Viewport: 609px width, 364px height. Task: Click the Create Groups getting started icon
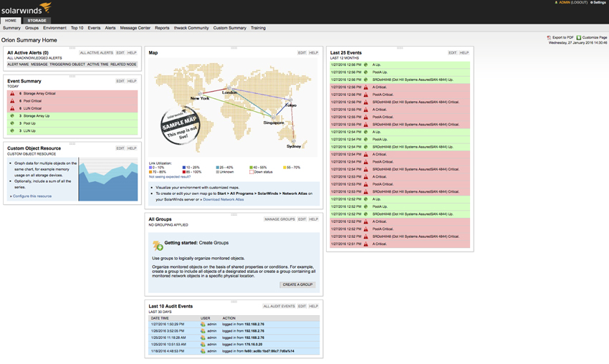coord(158,246)
